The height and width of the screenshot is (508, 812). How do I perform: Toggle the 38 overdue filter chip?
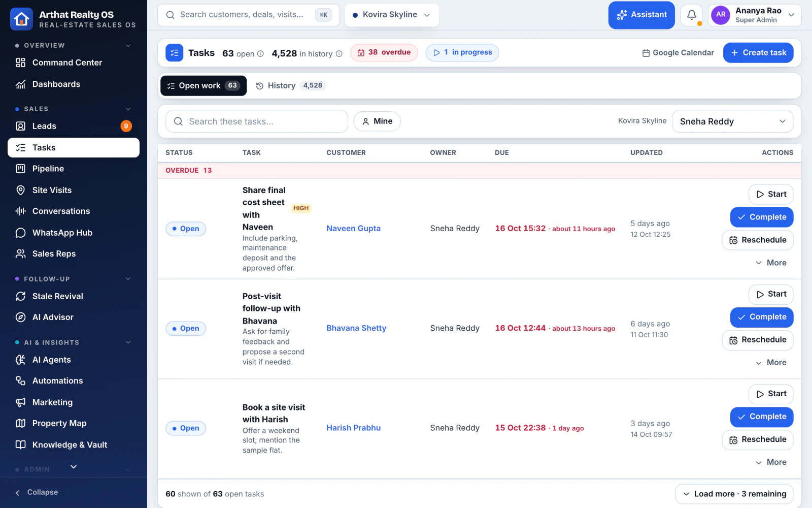[x=384, y=52]
